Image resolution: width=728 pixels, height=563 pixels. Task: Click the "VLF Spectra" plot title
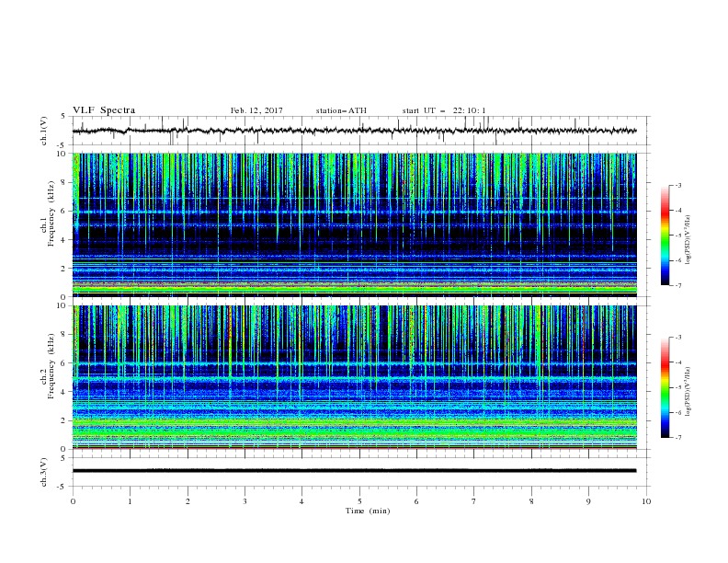click(104, 110)
